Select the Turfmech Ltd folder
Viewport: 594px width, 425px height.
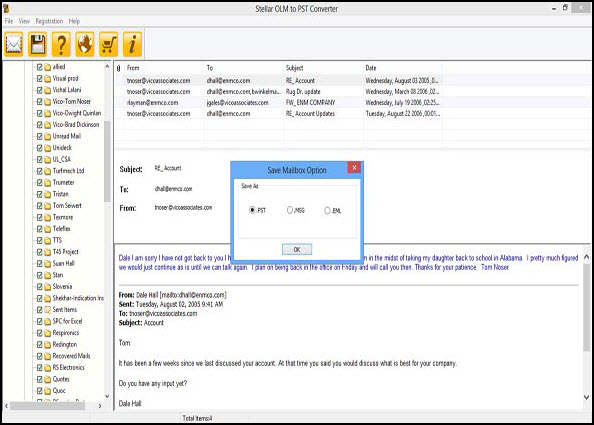[69, 171]
